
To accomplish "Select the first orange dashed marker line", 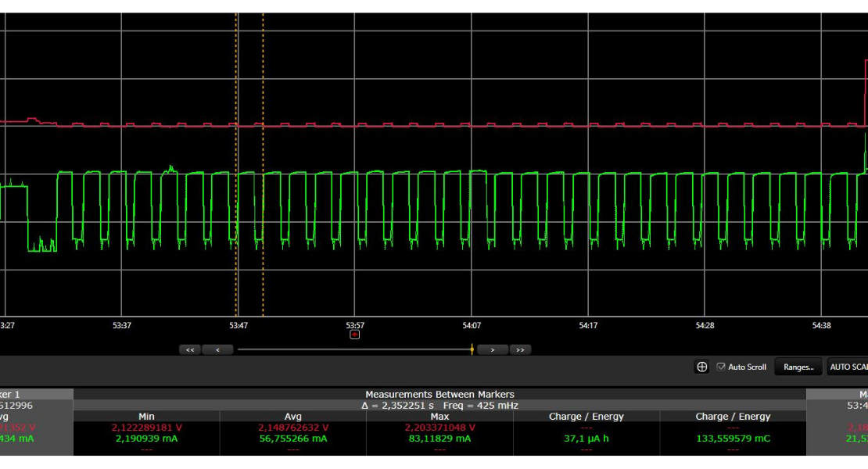I will click(x=236, y=156).
